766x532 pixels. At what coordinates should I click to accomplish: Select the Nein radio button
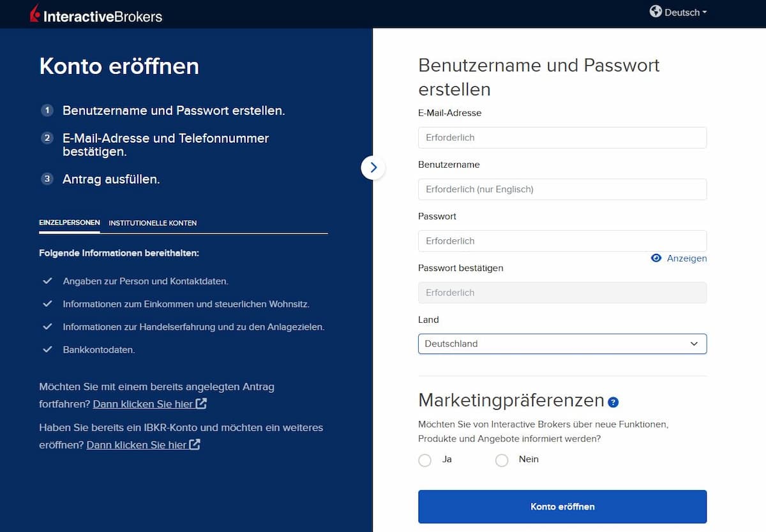click(502, 460)
